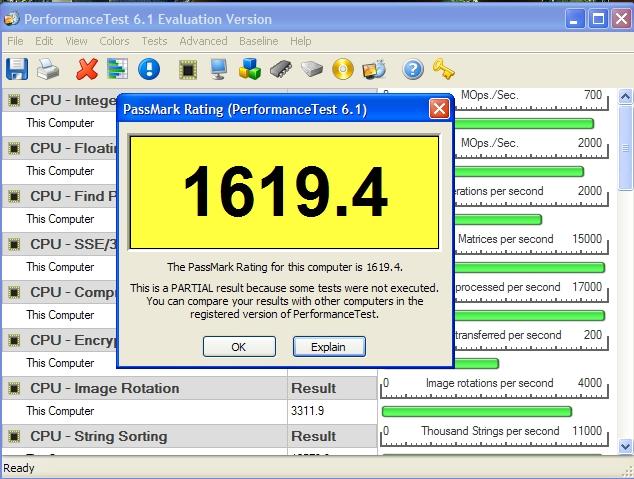Click the CPU - Find Prime row chip icon
Image resolution: width=634 pixels, height=479 pixels.
(14, 196)
